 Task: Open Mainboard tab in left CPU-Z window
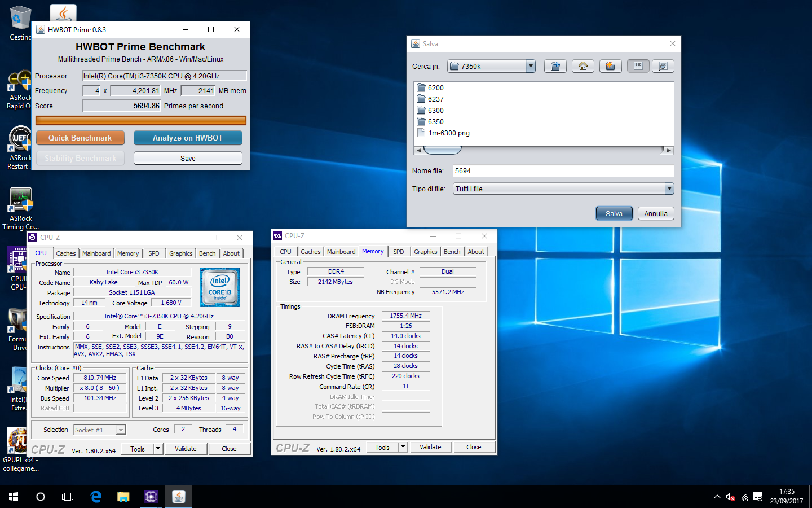96,253
